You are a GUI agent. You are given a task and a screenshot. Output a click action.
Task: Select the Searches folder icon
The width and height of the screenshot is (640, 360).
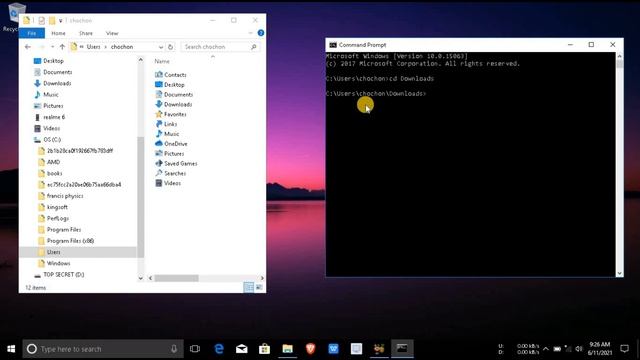pyautogui.click(x=159, y=173)
